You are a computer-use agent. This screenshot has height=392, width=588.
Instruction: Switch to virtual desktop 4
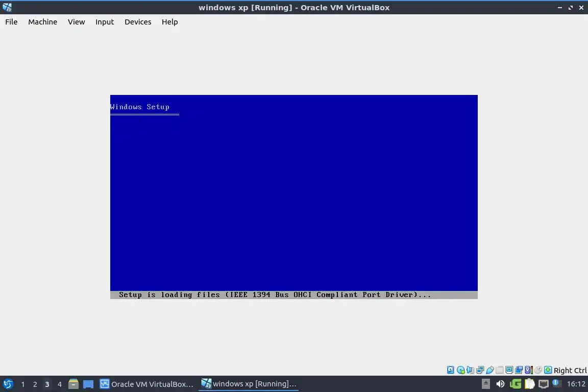tap(59, 384)
